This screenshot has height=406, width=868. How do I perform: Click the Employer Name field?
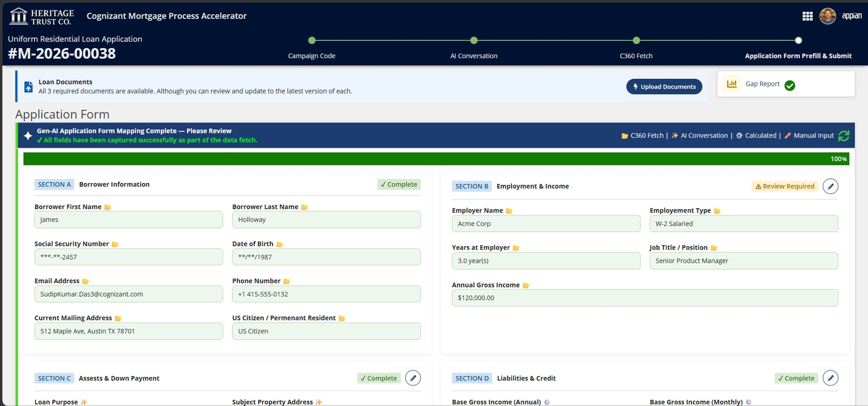[x=546, y=224]
